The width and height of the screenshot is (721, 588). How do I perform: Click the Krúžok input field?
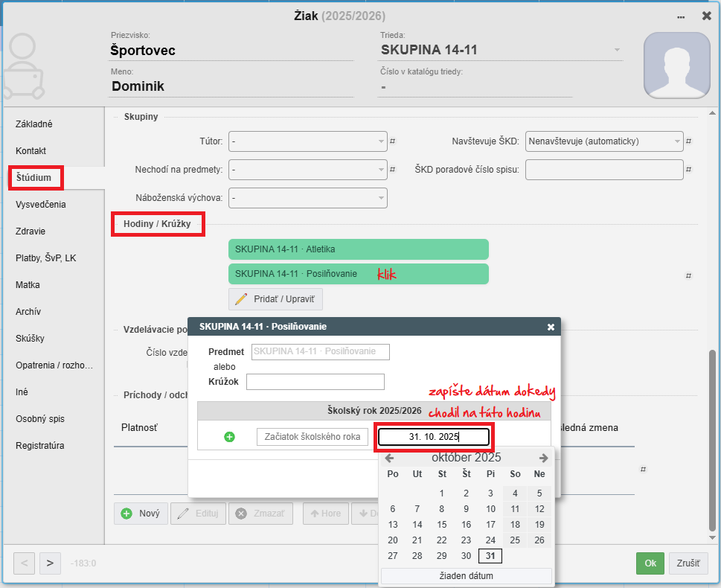315,382
